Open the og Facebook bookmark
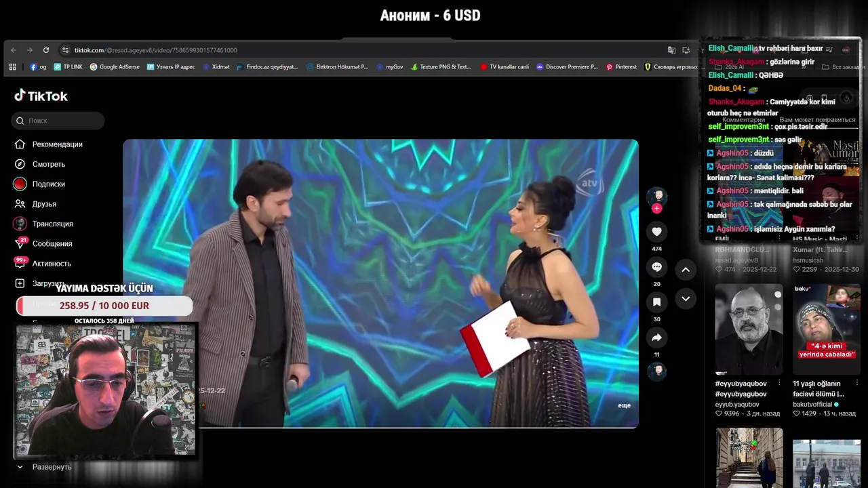The image size is (868, 488). click(x=38, y=67)
